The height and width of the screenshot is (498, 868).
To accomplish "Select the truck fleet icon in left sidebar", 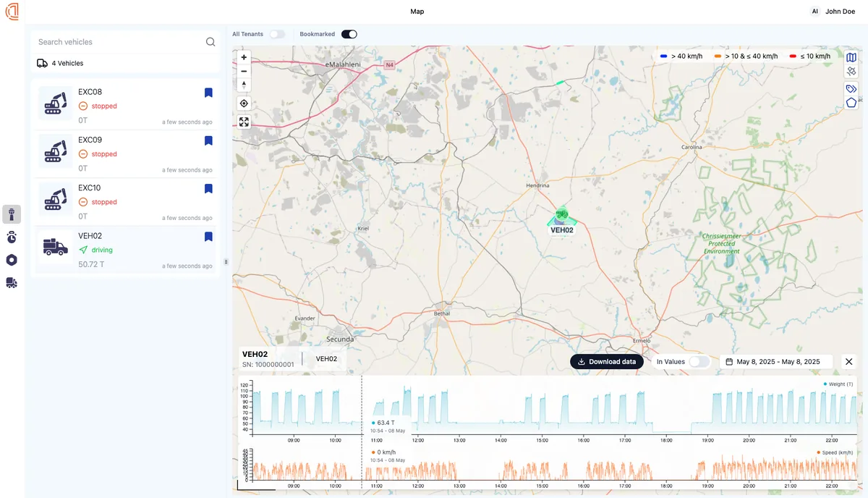I will (12, 282).
